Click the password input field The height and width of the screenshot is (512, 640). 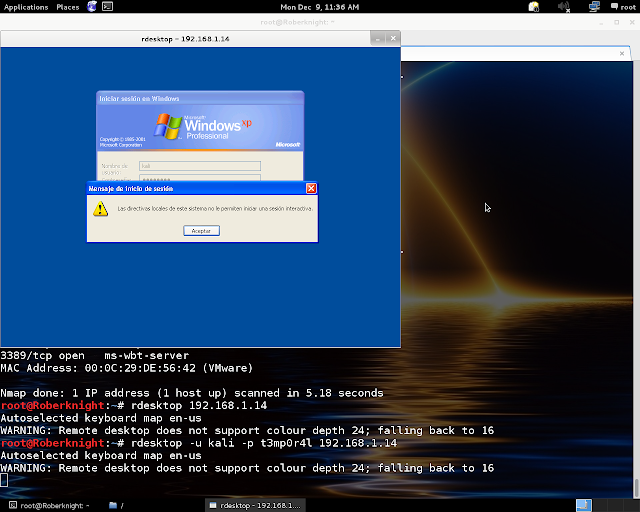[200, 178]
